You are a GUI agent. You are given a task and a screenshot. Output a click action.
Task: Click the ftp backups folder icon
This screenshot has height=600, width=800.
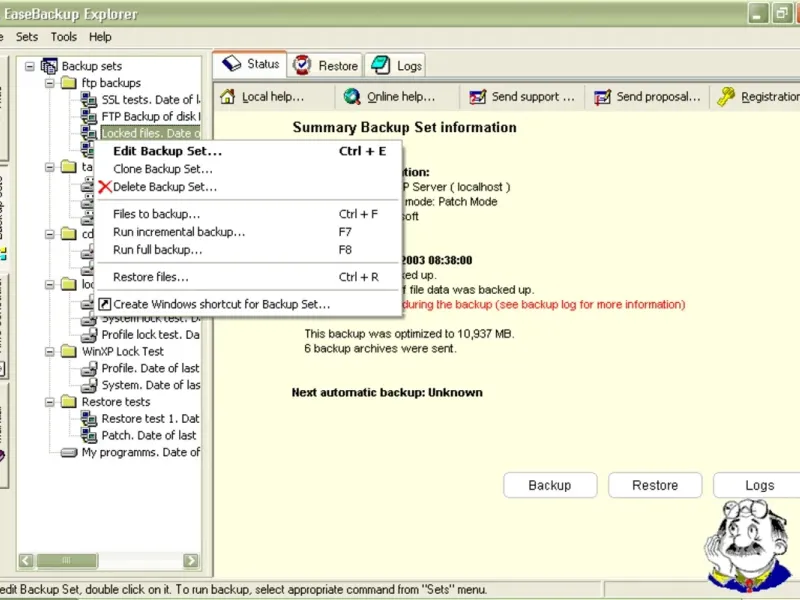point(68,82)
